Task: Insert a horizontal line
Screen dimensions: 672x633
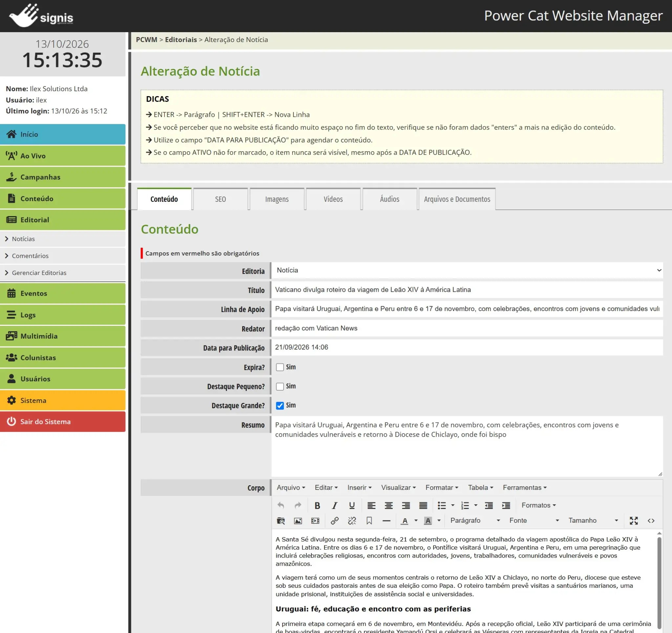Action: point(386,521)
